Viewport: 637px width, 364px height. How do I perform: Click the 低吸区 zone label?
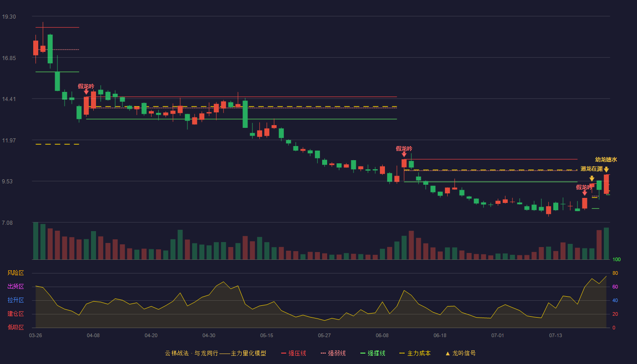(x=15, y=328)
